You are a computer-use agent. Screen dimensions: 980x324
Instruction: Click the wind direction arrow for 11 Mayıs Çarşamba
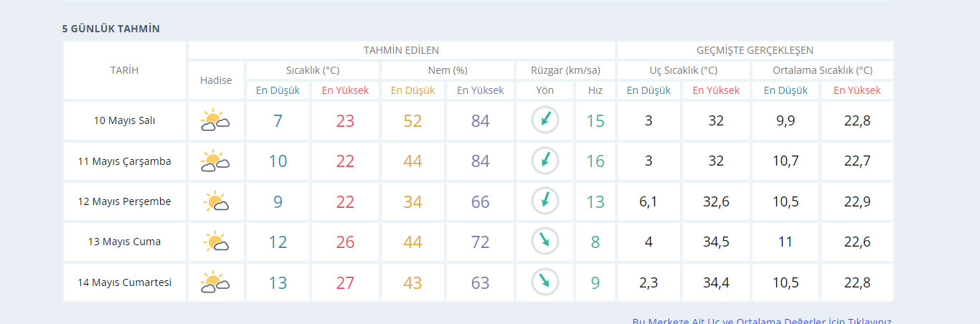pyautogui.click(x=545, y=161)
